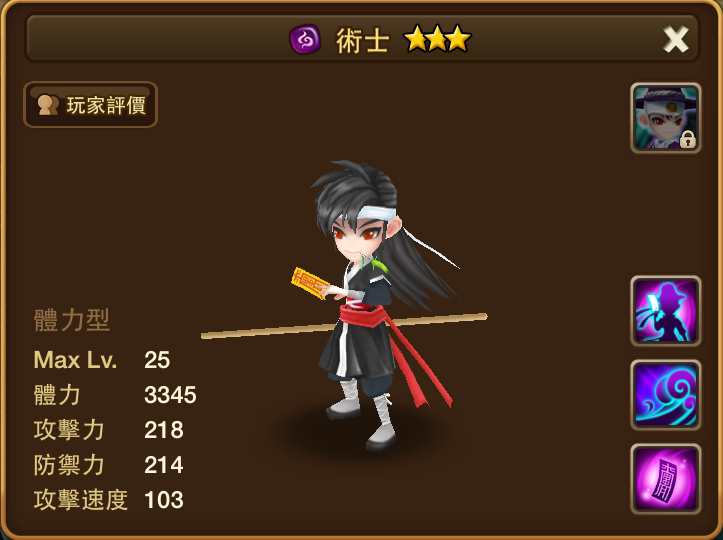Tap the 攻擊速度 103 speed stat
Viewport: 723px width, 540px height.
click(x=109, y=500)
